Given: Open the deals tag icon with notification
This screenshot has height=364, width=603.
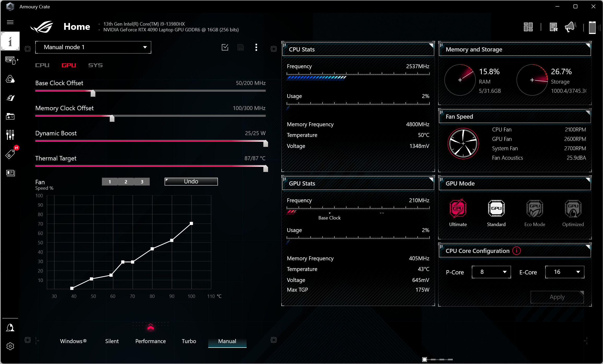Looking at the screenshot, I should pos(10,154).
